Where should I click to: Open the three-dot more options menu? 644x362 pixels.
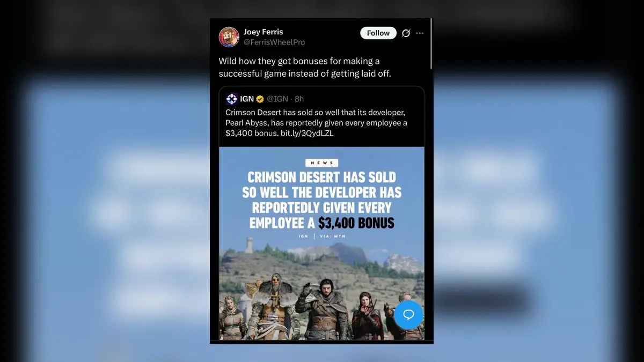tap(420, 33)
